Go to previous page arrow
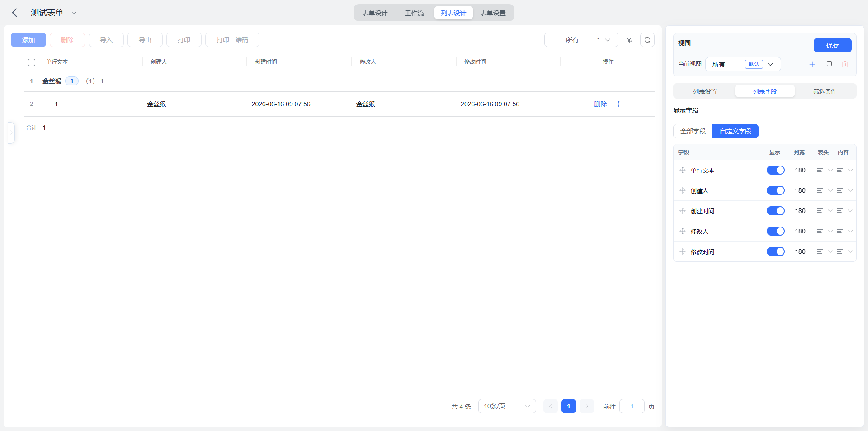Image resolution: width=868 pixels, height=431 pixels. (x=551, y=406)
